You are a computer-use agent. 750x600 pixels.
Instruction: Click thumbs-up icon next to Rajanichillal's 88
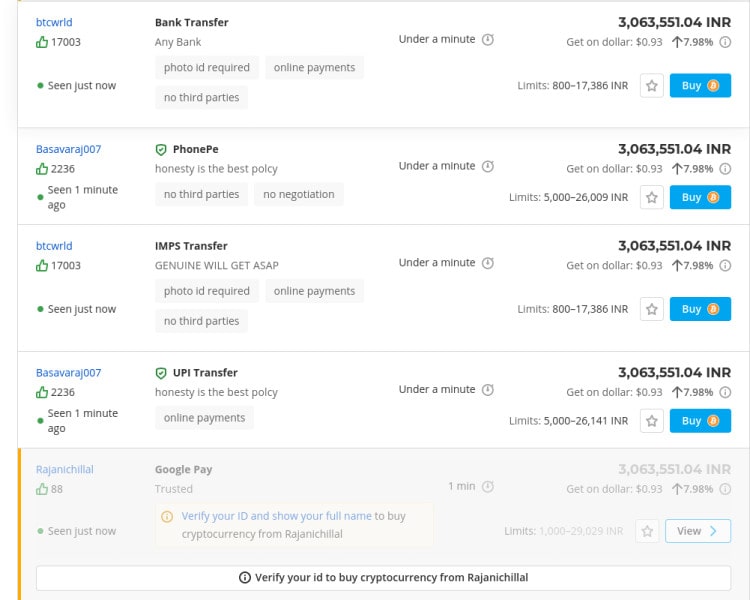coord(42,489)
